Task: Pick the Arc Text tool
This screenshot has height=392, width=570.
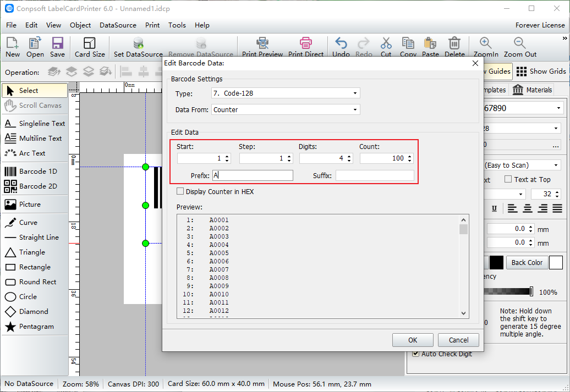Action: (x=35, y=153)
